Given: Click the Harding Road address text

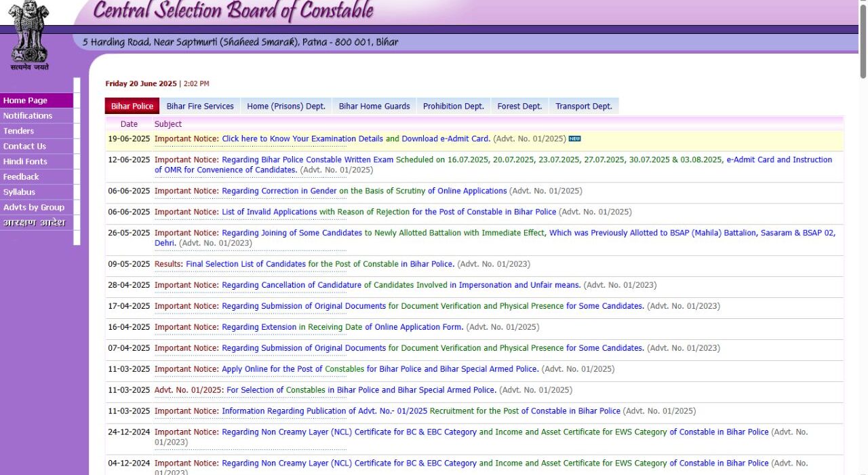Looking at the screenshot, I should click(240, 42).
